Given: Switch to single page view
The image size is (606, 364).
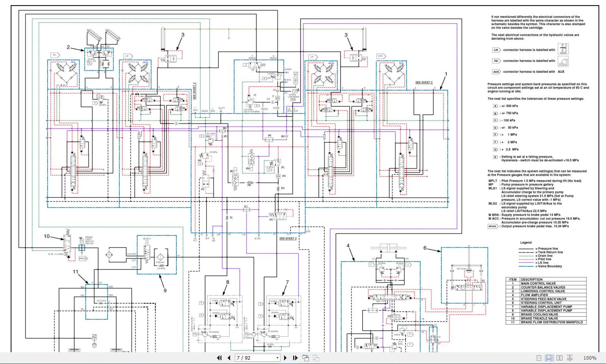Looking at the screenshot, I should click(x=539, y=358).
